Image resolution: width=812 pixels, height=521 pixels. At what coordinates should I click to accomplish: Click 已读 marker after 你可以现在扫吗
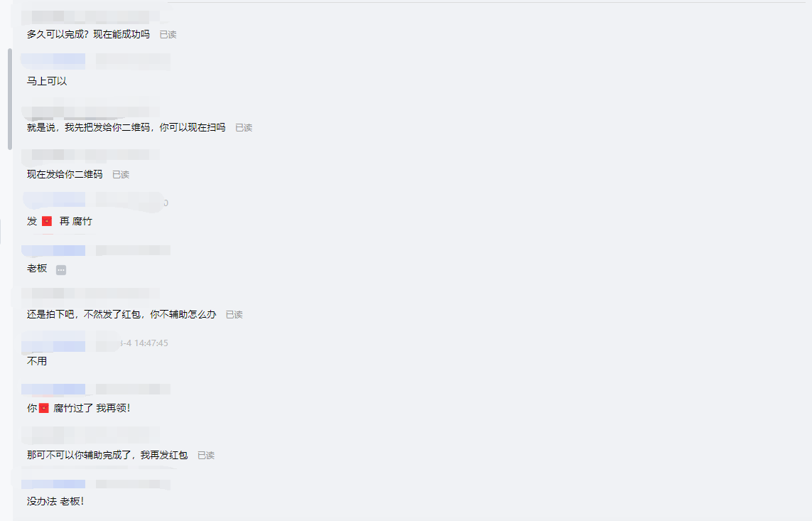[x=244, y=127]
